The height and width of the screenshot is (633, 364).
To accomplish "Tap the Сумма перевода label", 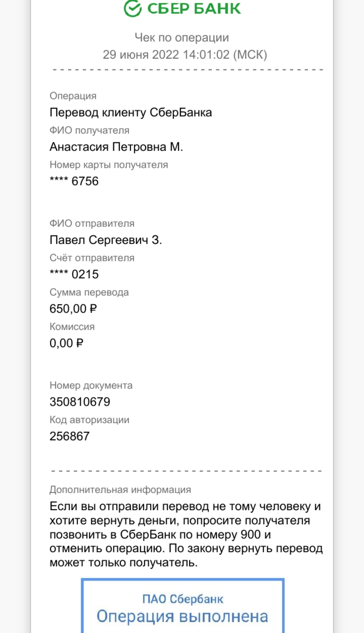I will 89,292.
